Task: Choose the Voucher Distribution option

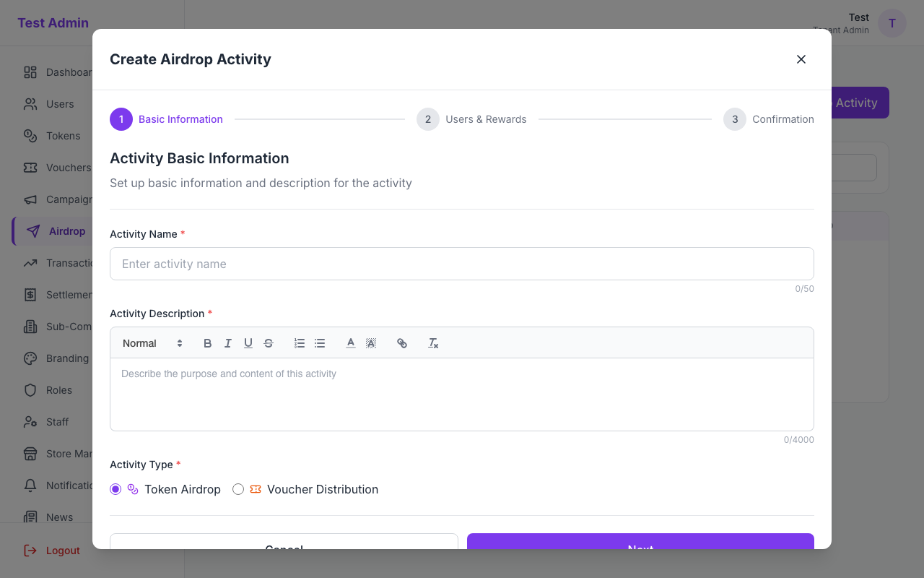Action: (238, 489)
